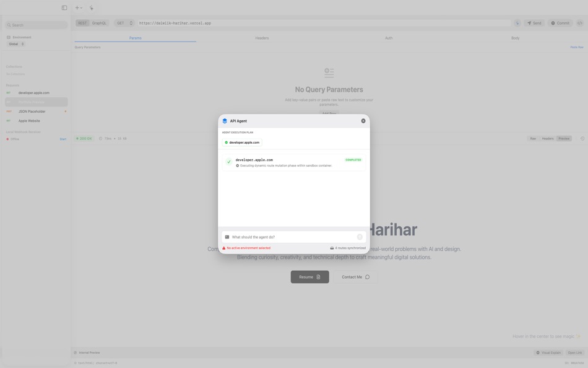This screenshot has height=368, width=588.
Task: Click the sparkle AI agent icon in top toolbar
Action: click(x=92, y=8)
